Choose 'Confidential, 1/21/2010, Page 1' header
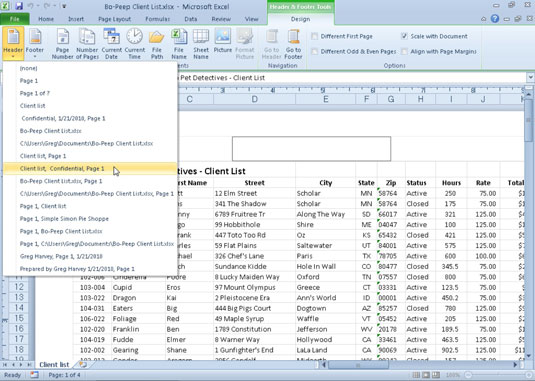Image resolution: width=535 pixels, height=381 pixels. tap(90, 118)
